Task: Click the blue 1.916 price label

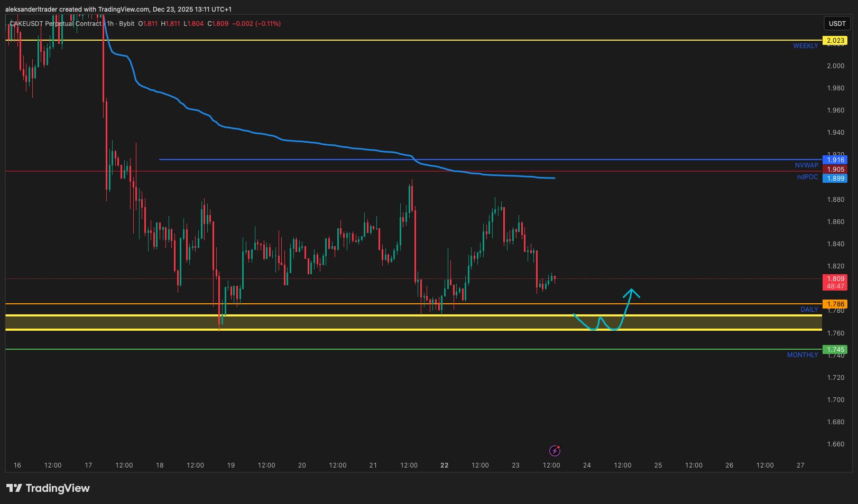Action: (835, 160)
